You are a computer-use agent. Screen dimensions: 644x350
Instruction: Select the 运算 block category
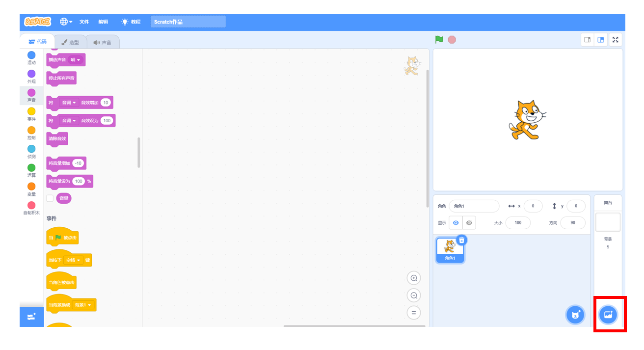[31, 170]
